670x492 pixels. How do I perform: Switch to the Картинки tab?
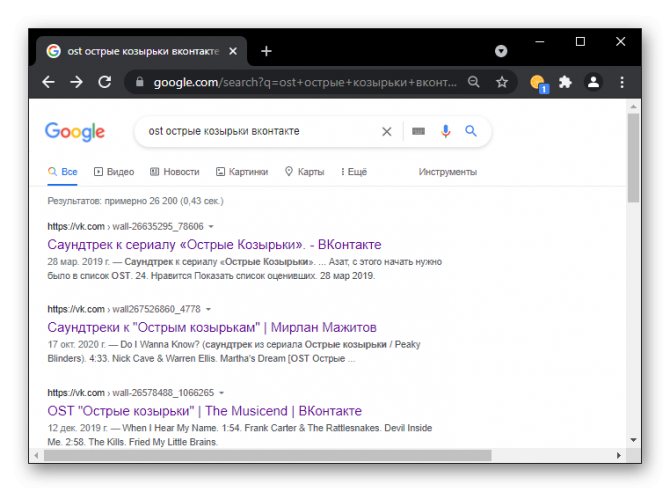(x=242, y=172)
